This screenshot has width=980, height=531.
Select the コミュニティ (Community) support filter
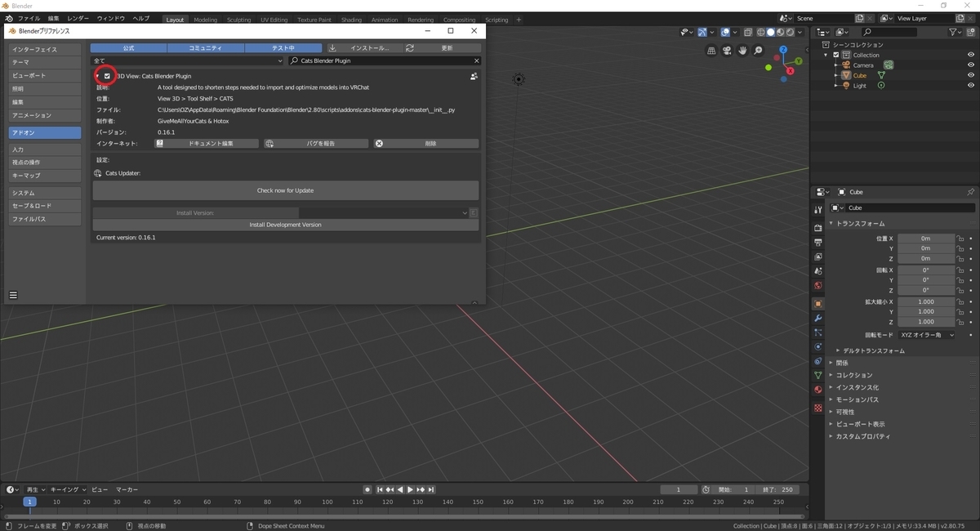[x=205, y=48]
